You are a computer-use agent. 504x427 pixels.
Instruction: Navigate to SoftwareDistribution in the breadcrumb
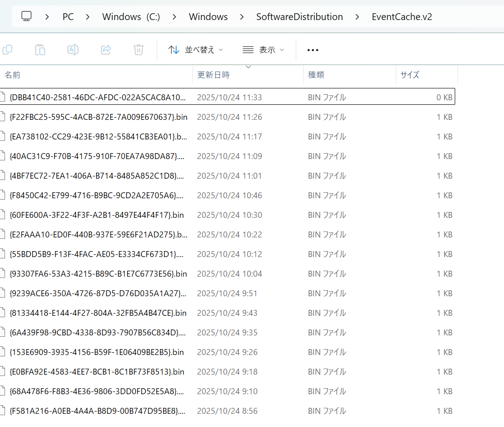300,17
